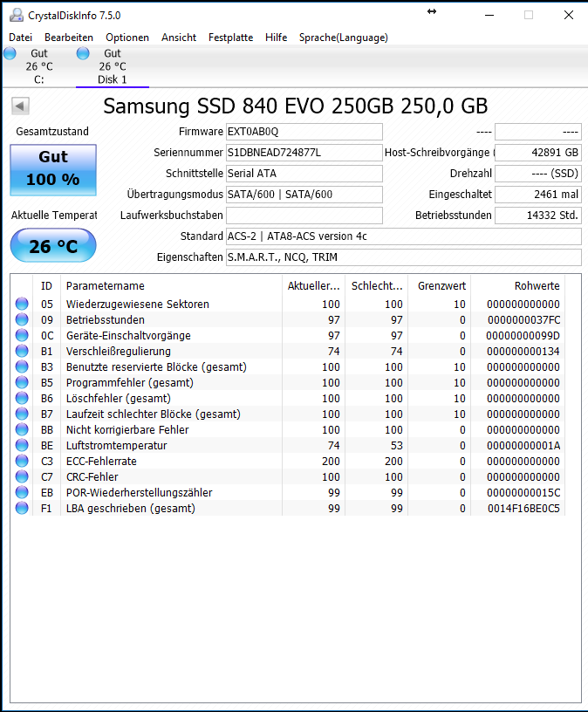Click the Grenzwert column header

(440, 286)
